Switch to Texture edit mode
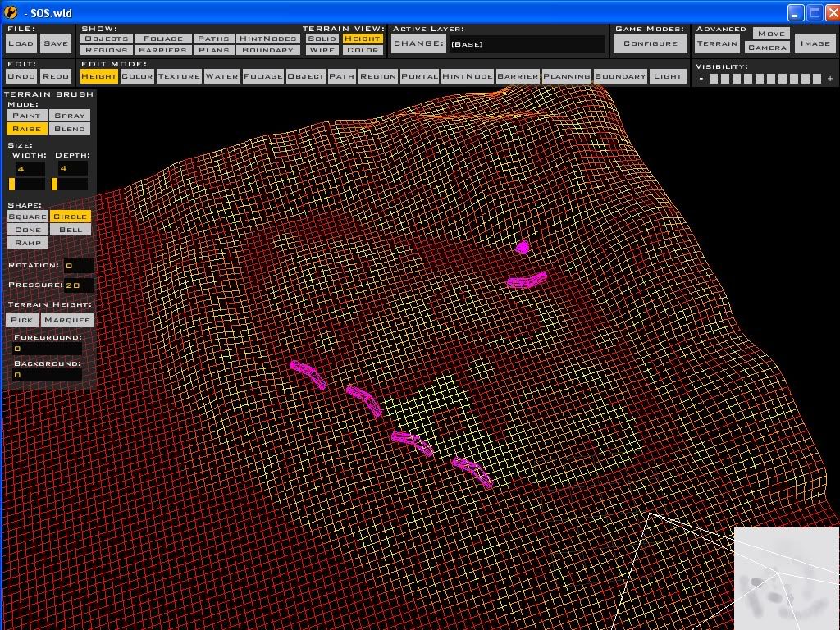 point(179,76)
